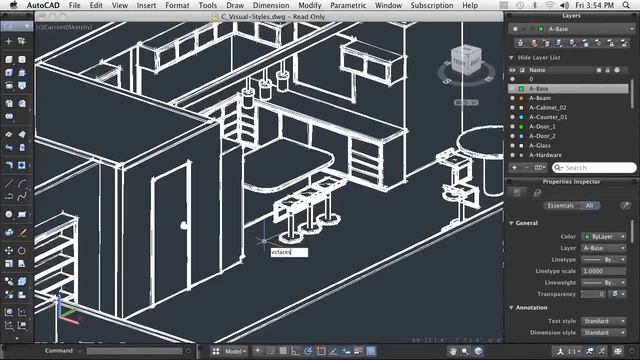Toggle visibility of layer 0

tap(513, 79)
